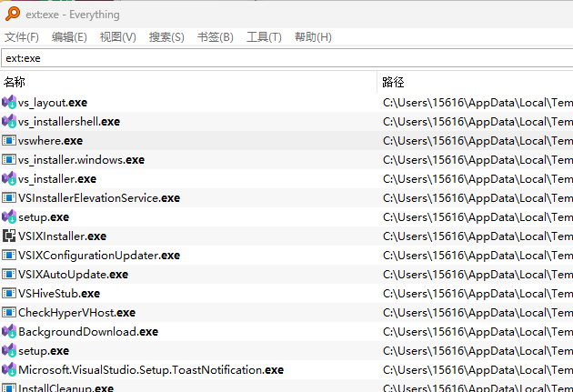Screen dimensions: 573x392
Task: Click the path cell of vs_layout.exe
Action: point(476,103)
